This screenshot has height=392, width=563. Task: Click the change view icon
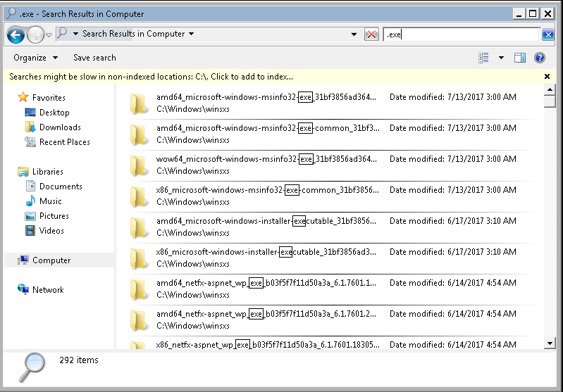coord(483,58)
